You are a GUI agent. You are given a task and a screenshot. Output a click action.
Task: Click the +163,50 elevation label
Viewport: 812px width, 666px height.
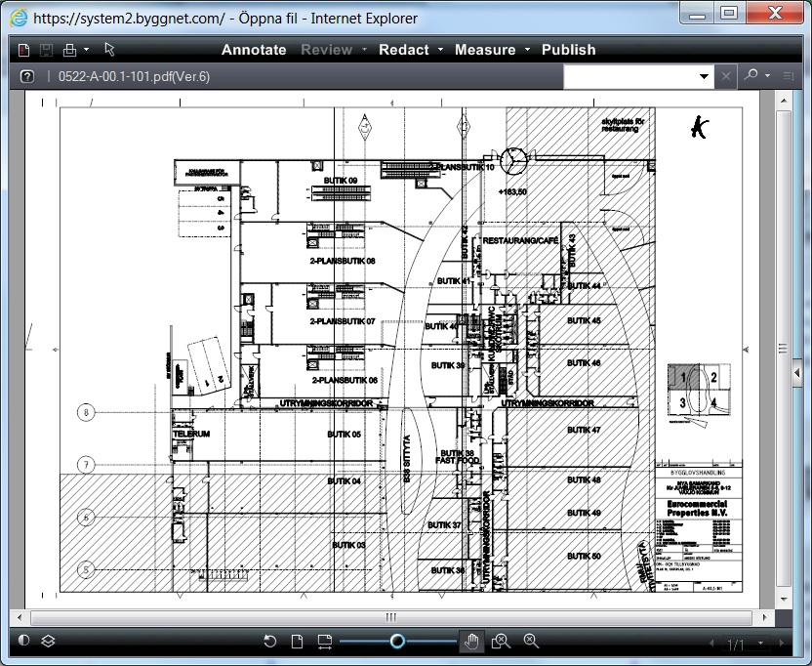click(x=512, y=191)
